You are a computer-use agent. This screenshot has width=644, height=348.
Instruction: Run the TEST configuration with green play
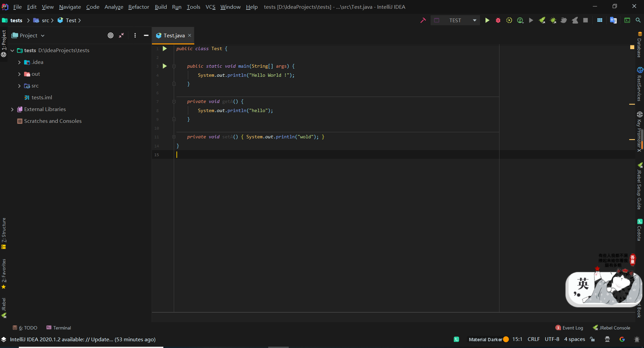487,20
